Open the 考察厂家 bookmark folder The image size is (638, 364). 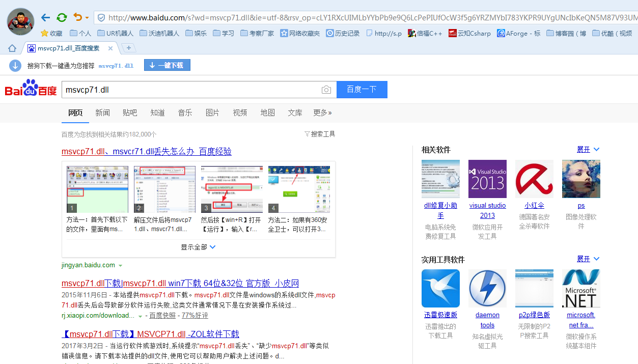click(x=257, y=33)
